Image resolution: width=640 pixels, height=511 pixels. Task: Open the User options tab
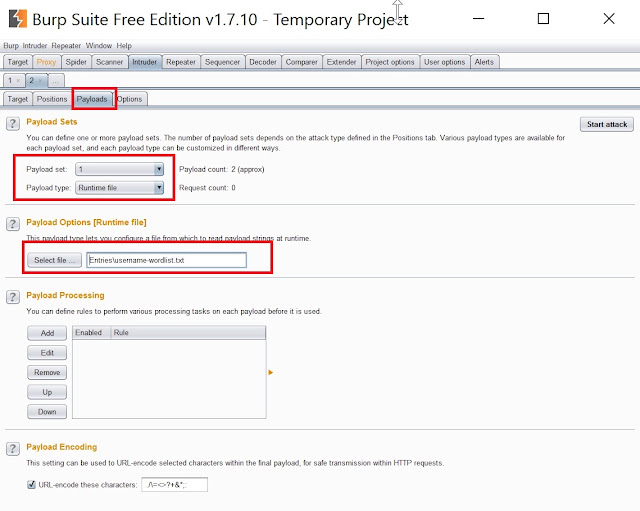pos(444,62)
